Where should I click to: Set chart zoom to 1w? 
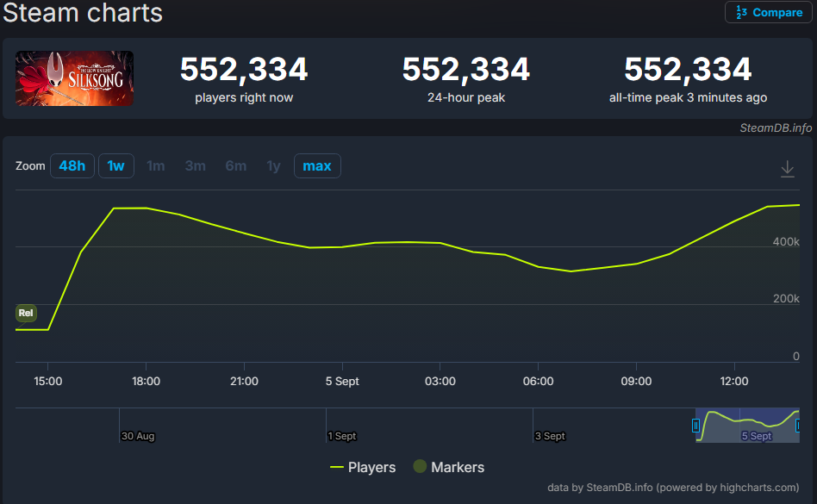115,166
